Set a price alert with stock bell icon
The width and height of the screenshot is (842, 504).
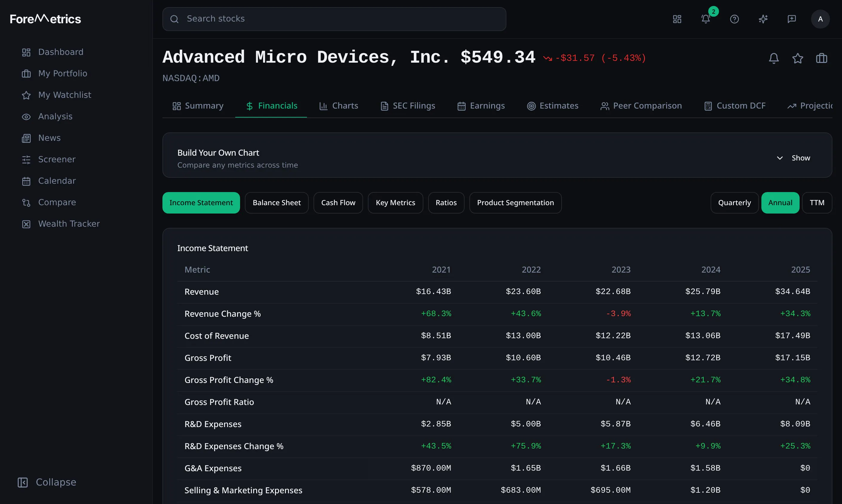click(x=774, y=58)
